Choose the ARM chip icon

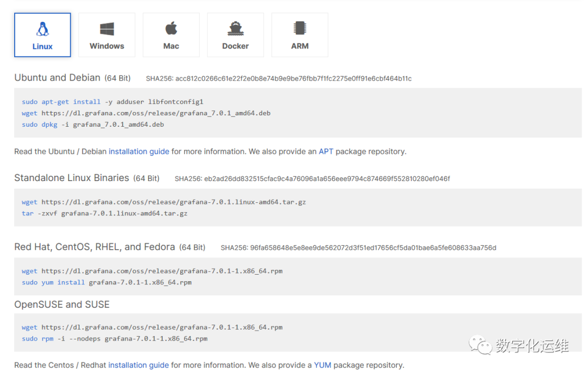[300, 28]
